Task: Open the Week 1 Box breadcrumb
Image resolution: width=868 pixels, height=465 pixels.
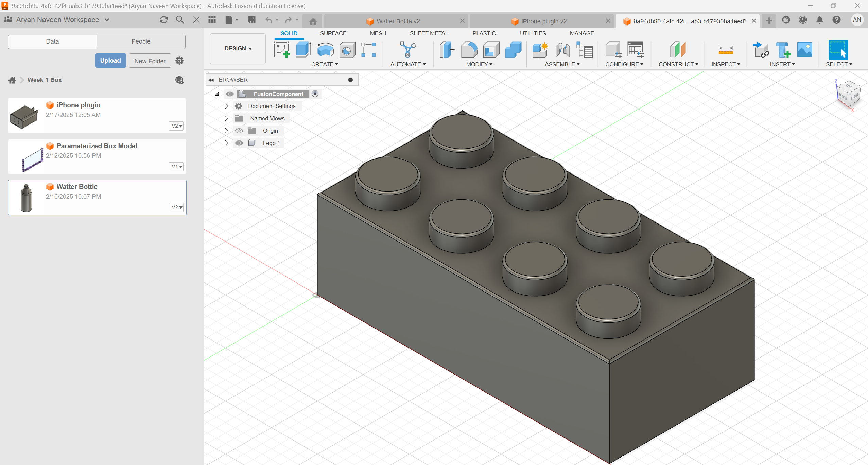Action: (45, 80)
